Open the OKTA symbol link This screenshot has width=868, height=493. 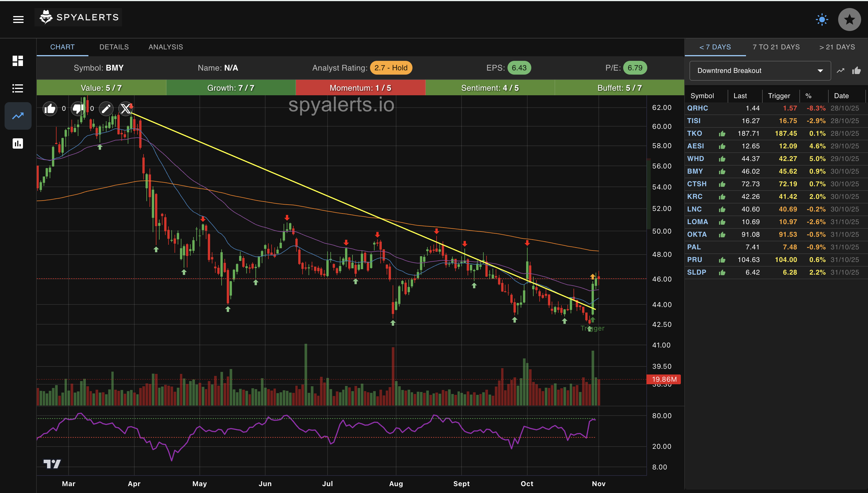697,235
